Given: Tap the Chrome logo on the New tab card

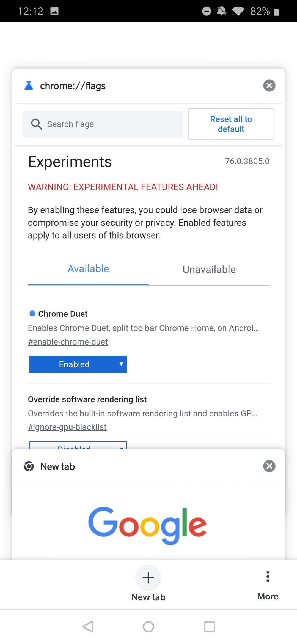Looking at the screenshot, I should [29, 466].
